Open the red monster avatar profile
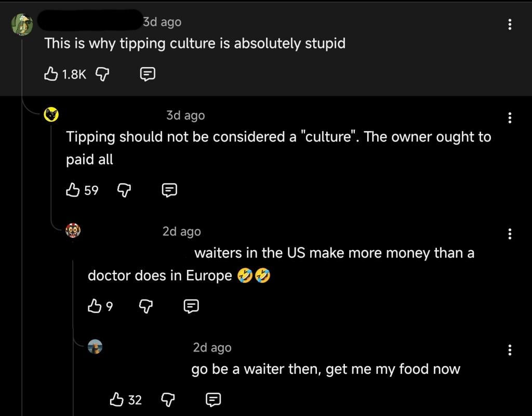 73,230
